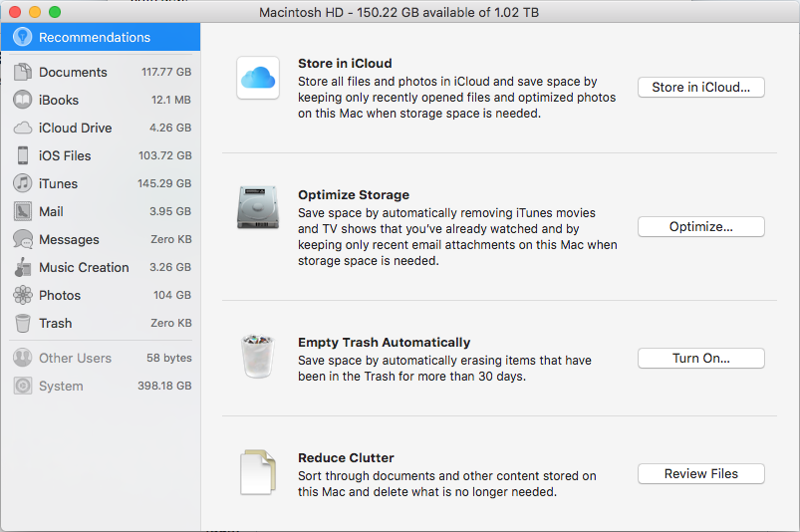Turn On empty trash automatically

pyautogui.click(x=701, y=358)
